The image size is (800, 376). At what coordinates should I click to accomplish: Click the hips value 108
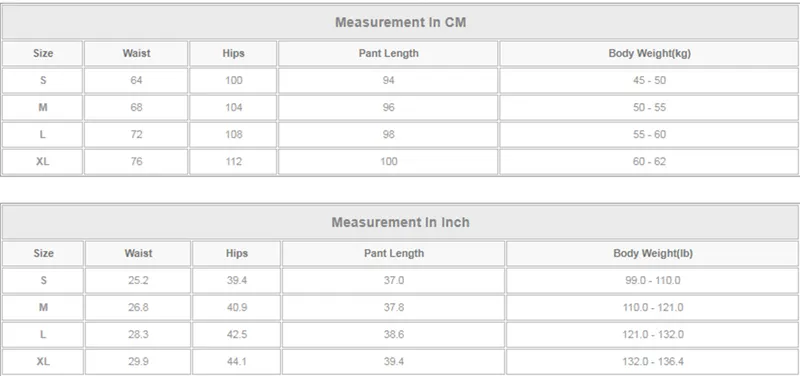(x=234, y=134)
